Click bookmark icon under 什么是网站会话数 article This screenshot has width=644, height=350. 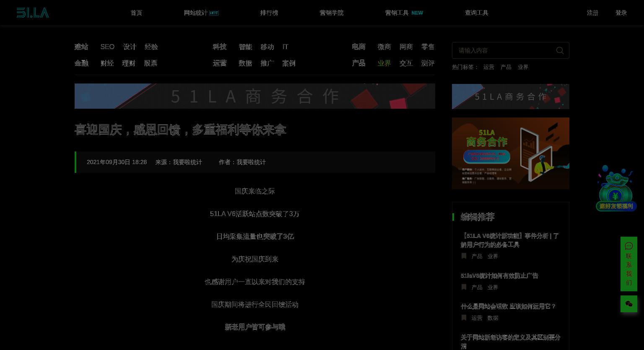pos(464,318)
